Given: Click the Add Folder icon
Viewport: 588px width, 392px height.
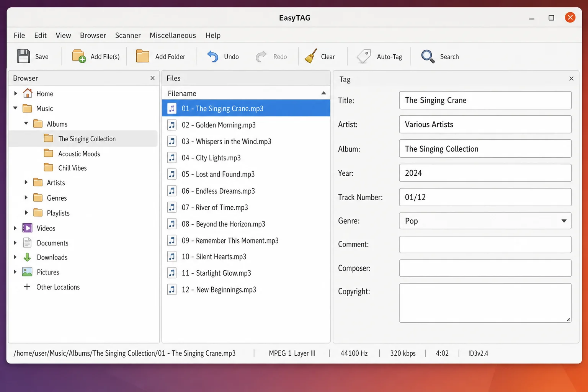Looking at the screenshot, I should tap(143, 56).
